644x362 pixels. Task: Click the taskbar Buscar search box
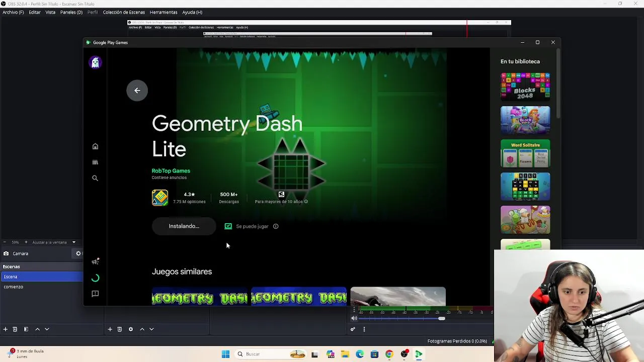pyautogui.click(x=271, y=354)
